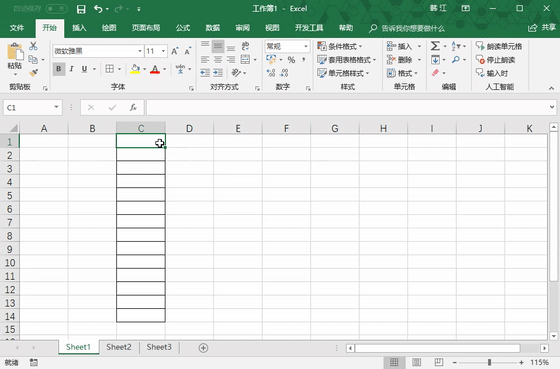Viewport: 560px width, 369px height.
Task: Apply comma style number format
Action: 304,60
